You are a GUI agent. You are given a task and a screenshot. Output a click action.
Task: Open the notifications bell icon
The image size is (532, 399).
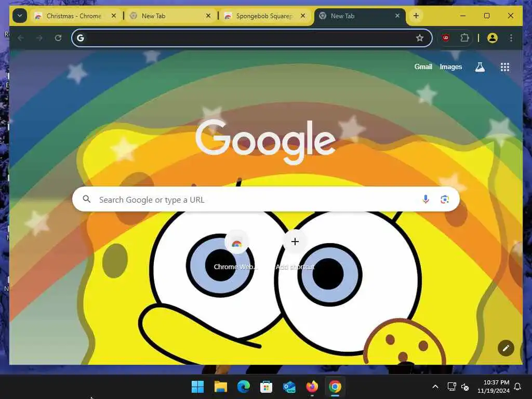coord(518,387)
